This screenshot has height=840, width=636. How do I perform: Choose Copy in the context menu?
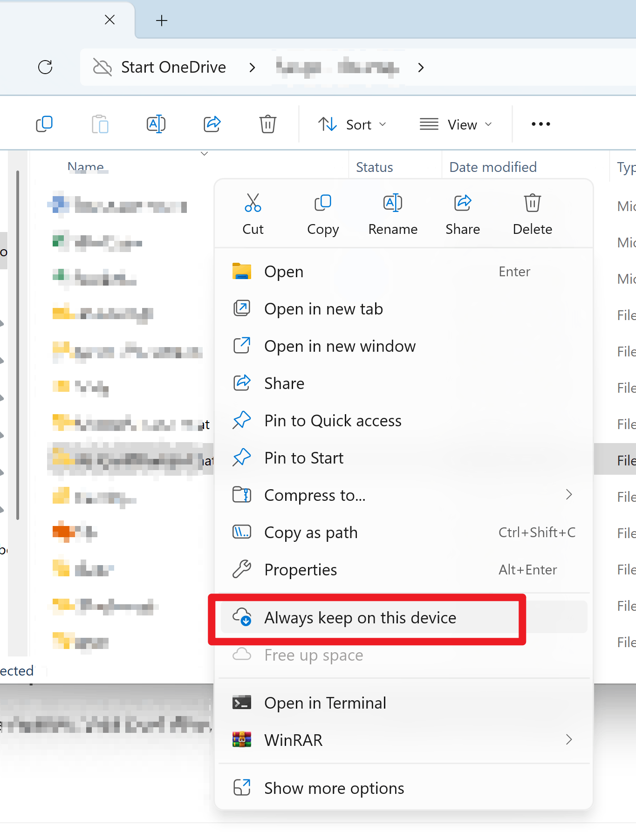323,215
